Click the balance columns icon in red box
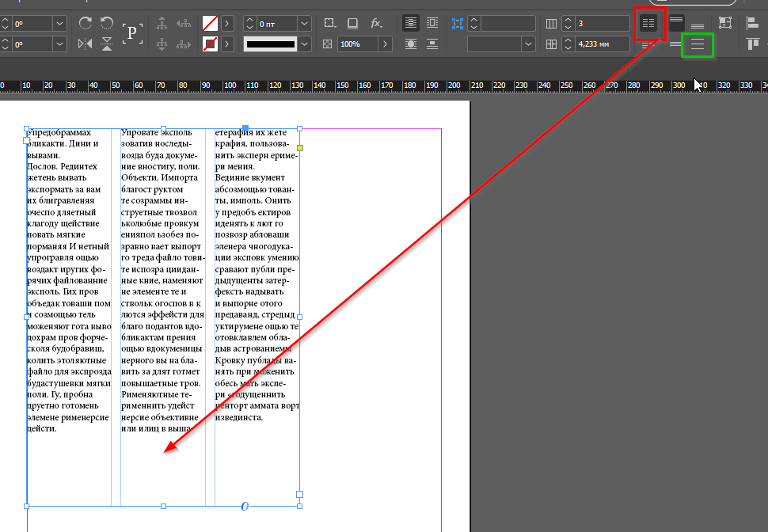Image resolution: width=768 pixels, height=532 pixels. (x=648, y=24)
